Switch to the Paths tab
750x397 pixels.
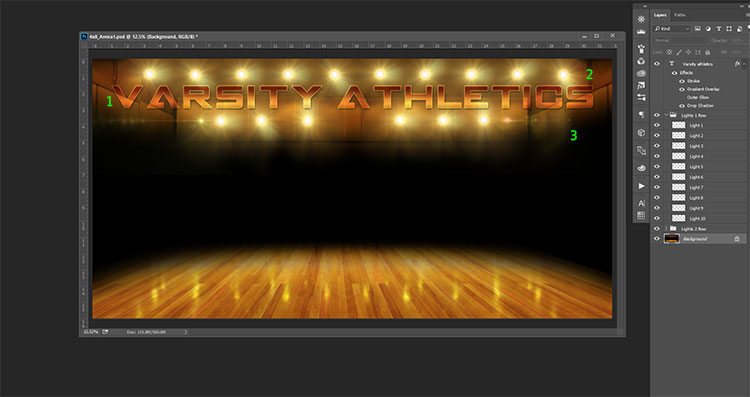click(x=680, y=15)
